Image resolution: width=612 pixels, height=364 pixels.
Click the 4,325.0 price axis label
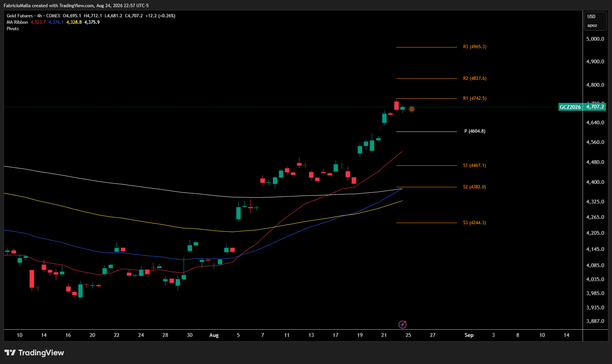click(595, 202)
